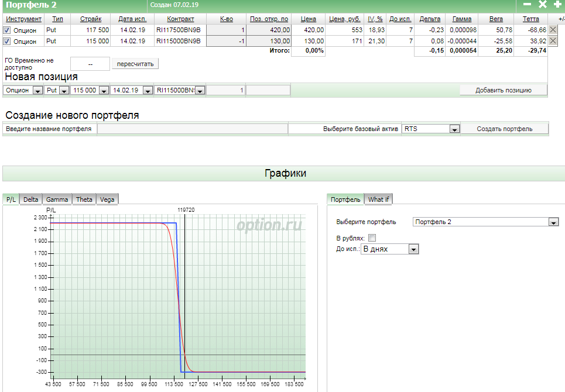Delete the 117 500 Put option row
Image resolution: width=565 pixels, height=392 pixels.
click(553, 30)
